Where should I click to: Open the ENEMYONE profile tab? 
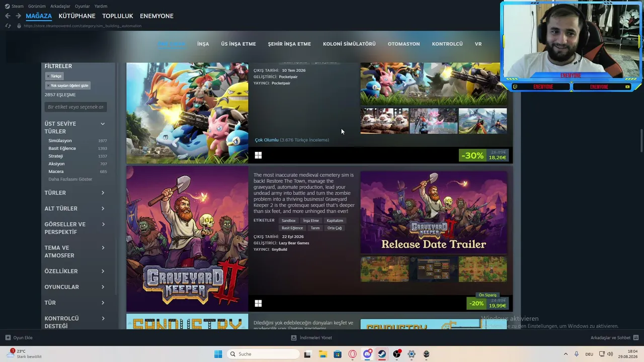(156, 16)
